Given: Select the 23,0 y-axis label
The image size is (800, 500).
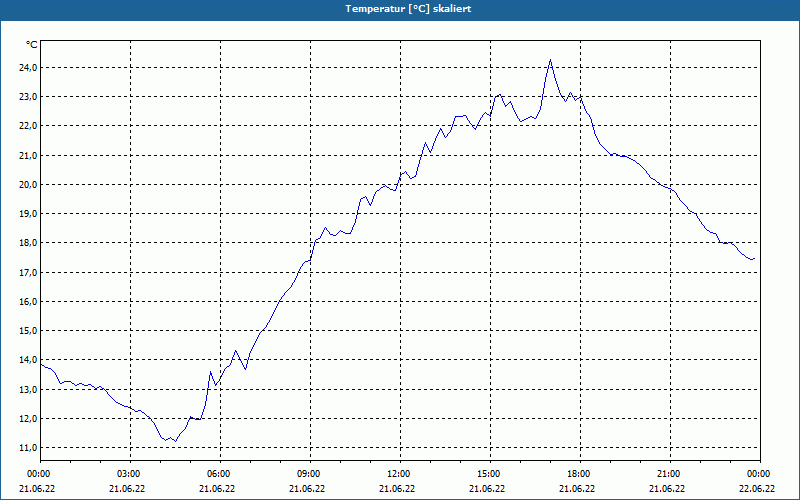Looking at the screenshot, I should (27, 96).
